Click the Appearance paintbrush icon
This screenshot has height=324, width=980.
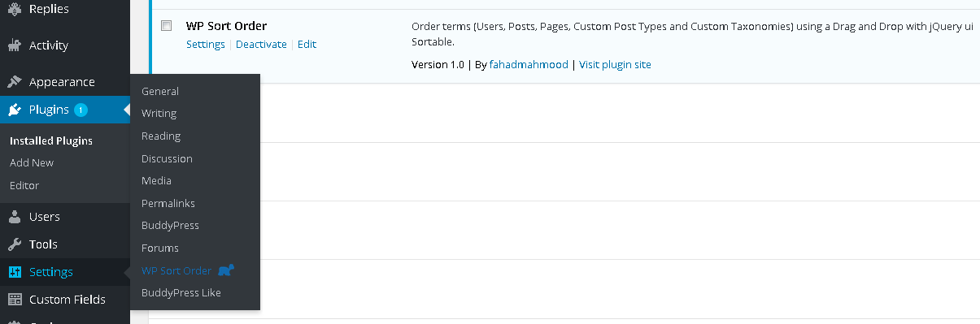(15, 82)
